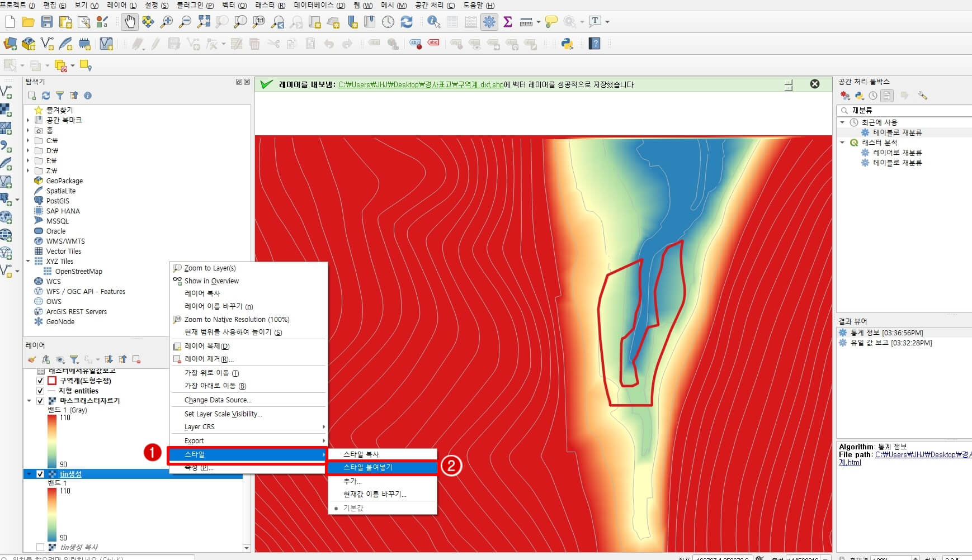Open File path link in results viewer

click(x=923, y=454)
